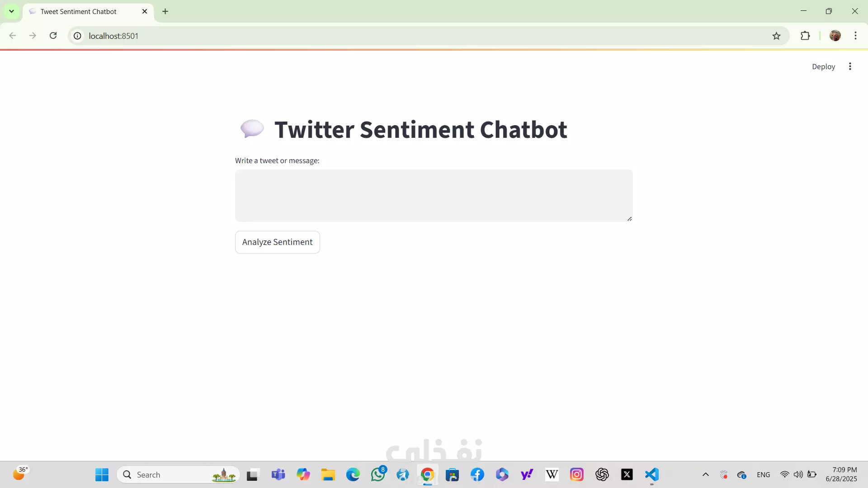868x488 pixels.
Task: Expand the tab search dropdown
Action: point(11,11)
